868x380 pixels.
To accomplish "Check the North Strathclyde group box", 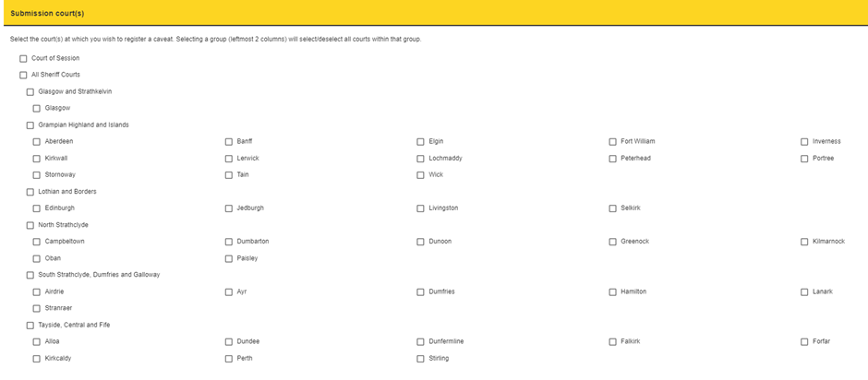I will (30, 225).
